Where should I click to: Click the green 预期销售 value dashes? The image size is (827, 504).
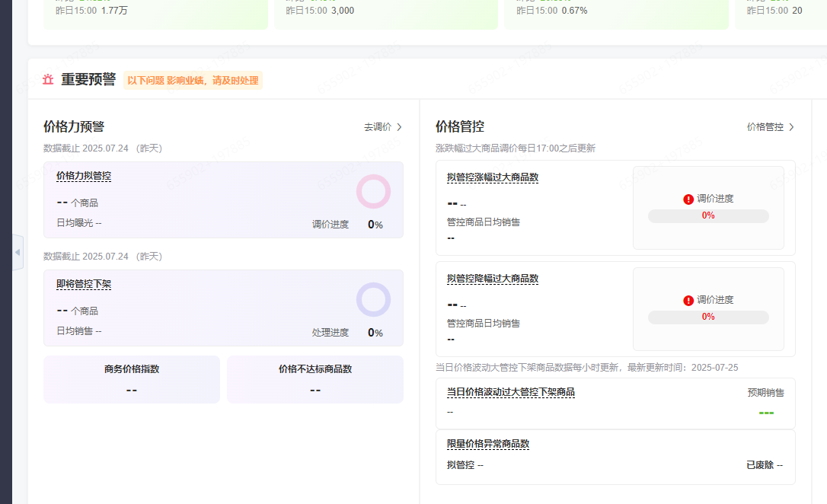766,413
